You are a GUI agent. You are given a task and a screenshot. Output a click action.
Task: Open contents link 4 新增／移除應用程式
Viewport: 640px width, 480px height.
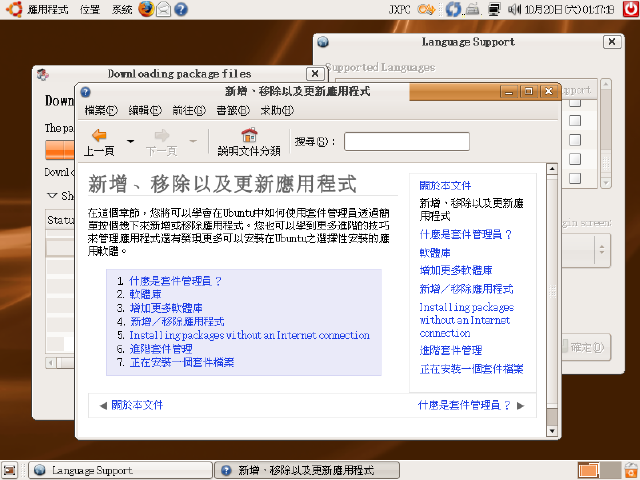(x=177, y=321)
